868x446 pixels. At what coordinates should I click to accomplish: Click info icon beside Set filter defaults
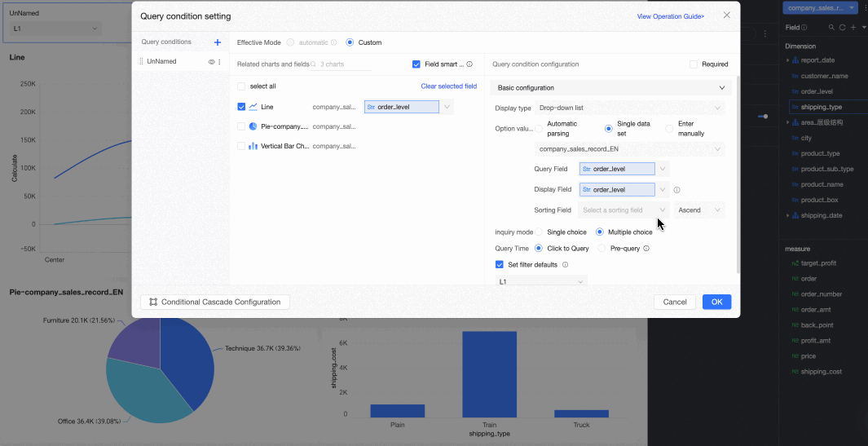point(565,265)
